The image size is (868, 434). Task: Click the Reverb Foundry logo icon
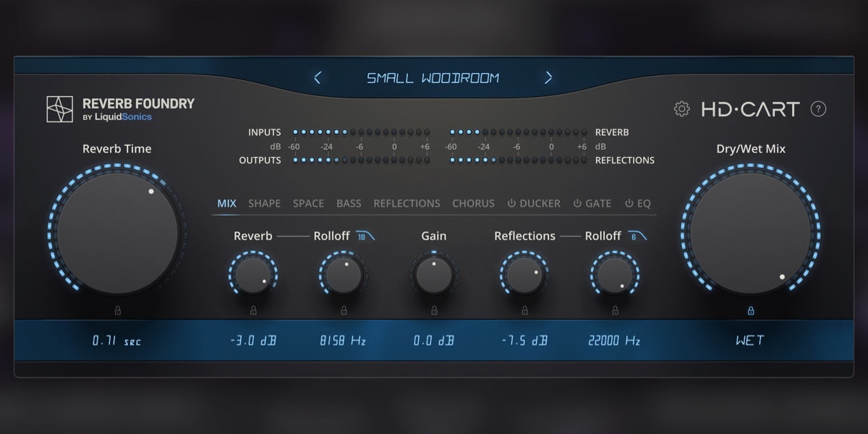click(x=60, y=109)
